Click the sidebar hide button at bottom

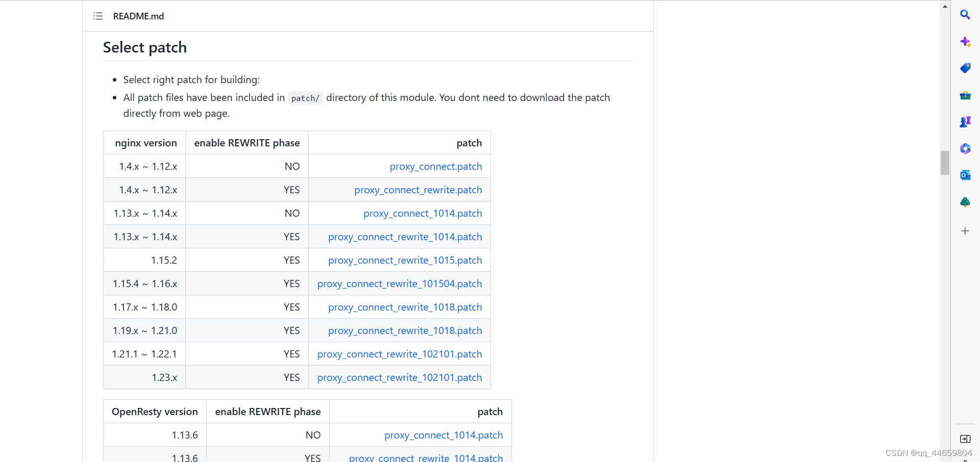tap(965, 439)
